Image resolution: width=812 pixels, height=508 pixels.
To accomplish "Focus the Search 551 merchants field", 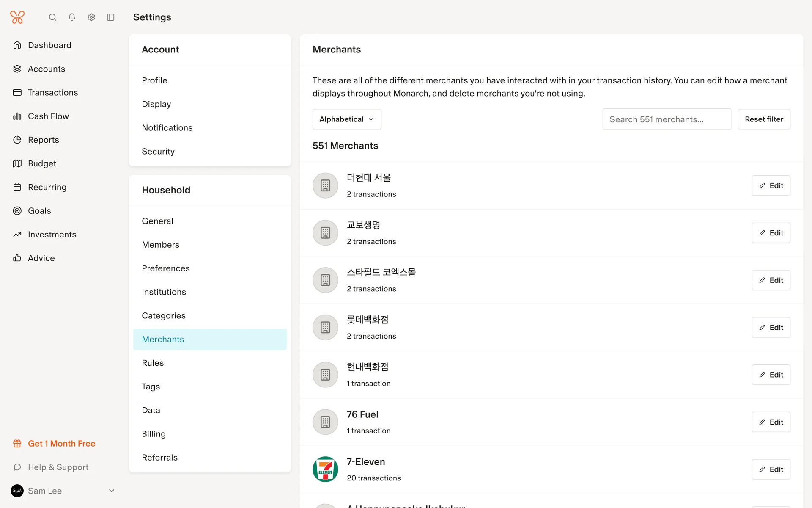I will pos(667,119).
